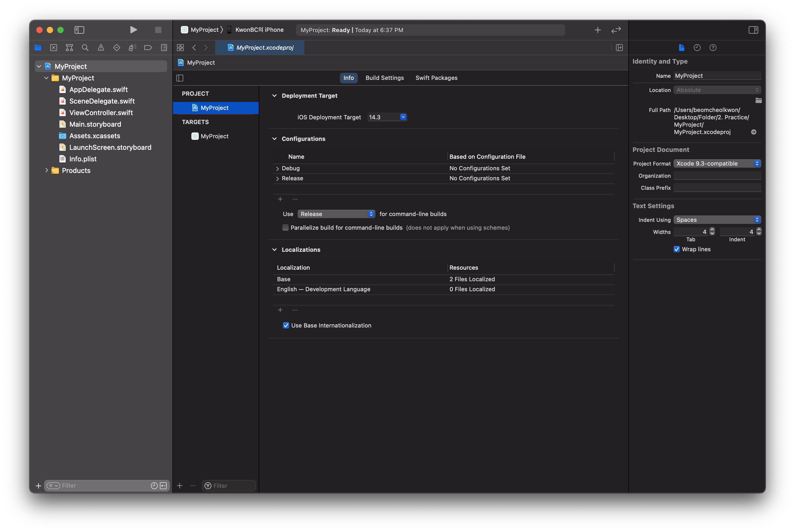Show the History inspector clock icon
795x532 pixels.
click(x=697, y=48)
